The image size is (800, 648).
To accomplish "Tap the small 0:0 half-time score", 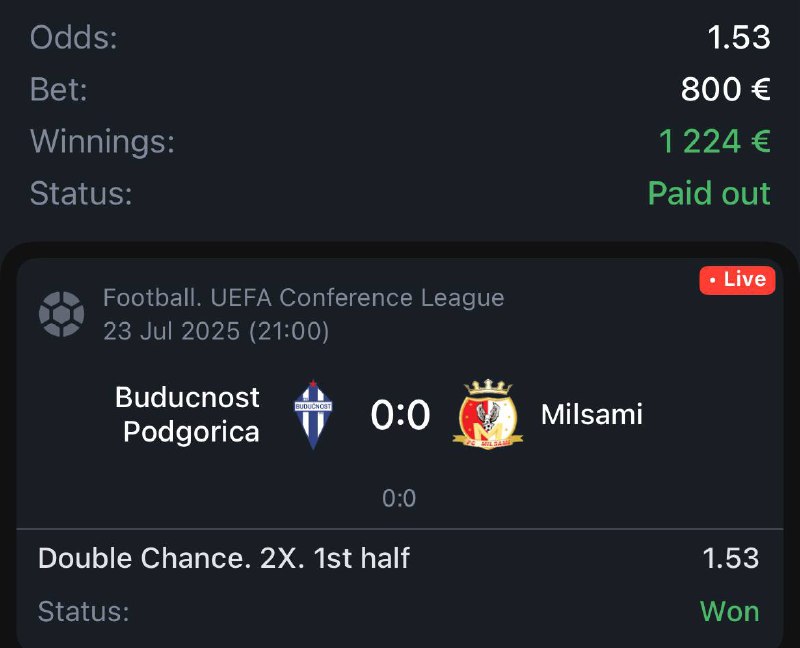I will click(399, 498).
